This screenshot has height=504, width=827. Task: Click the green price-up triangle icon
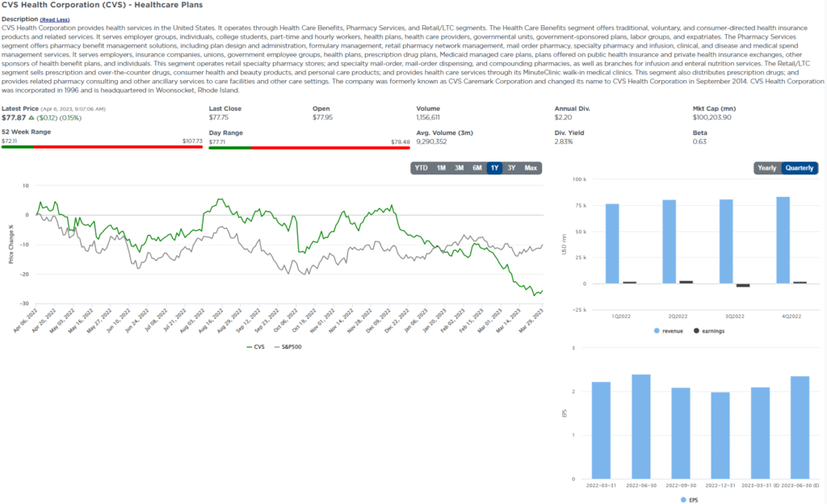(x=31, y=118)
